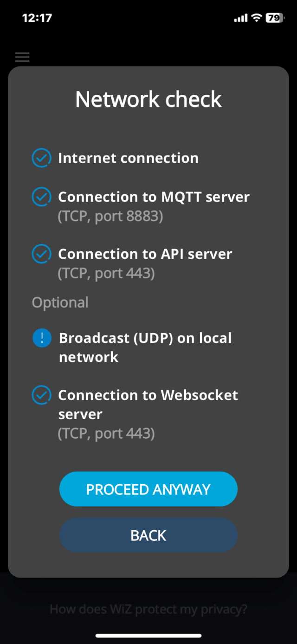
Task: Tap the battery level indicator
Action: tap(274, 18)
